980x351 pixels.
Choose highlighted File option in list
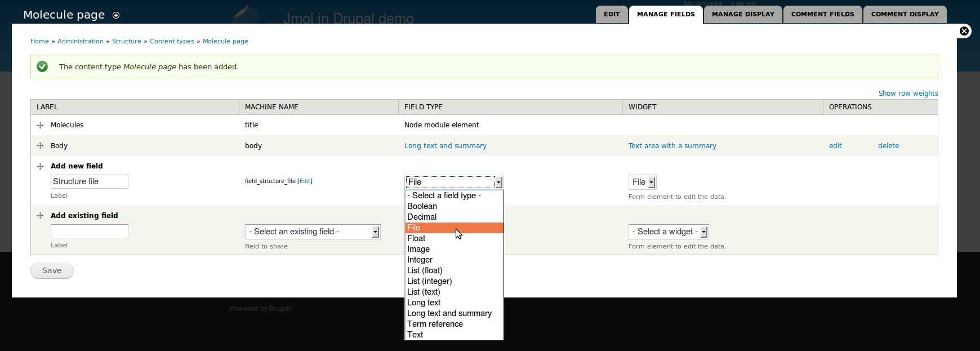[454, 228]
